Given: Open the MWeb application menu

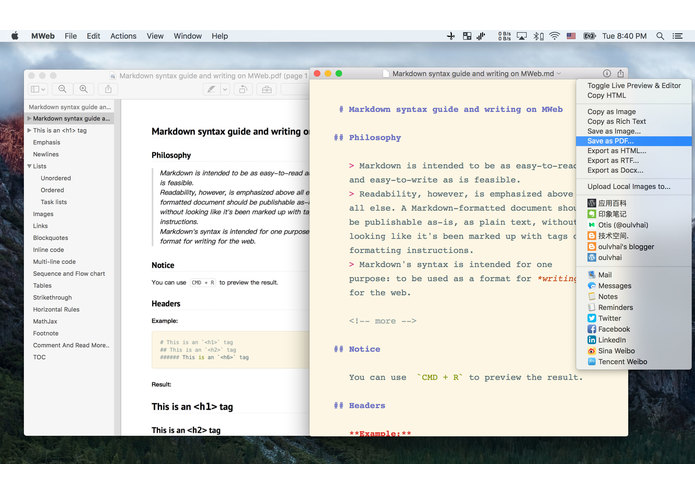Looking at the screenshot, I should click(43, 36).
